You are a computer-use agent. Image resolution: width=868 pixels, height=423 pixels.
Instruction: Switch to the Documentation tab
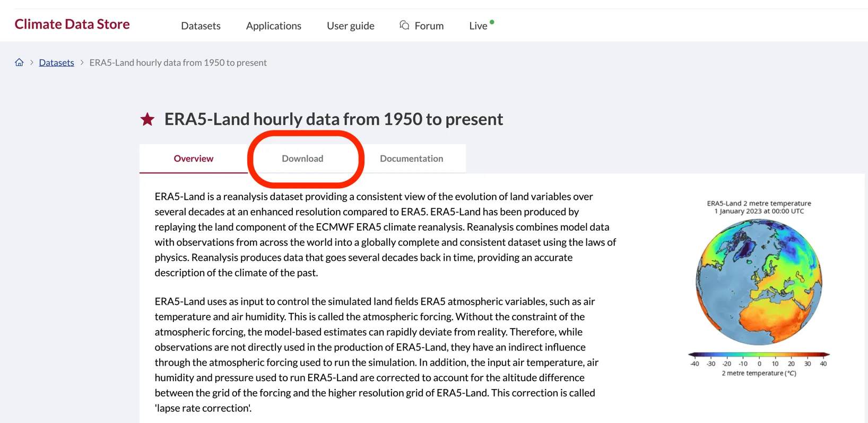click(x=412, y=158)
